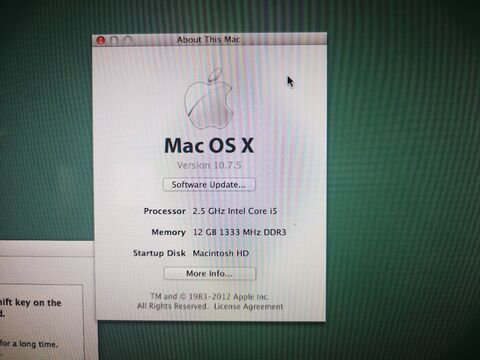Click the 1983-2012 Apple Inc. copyright text

pos(209,296)
